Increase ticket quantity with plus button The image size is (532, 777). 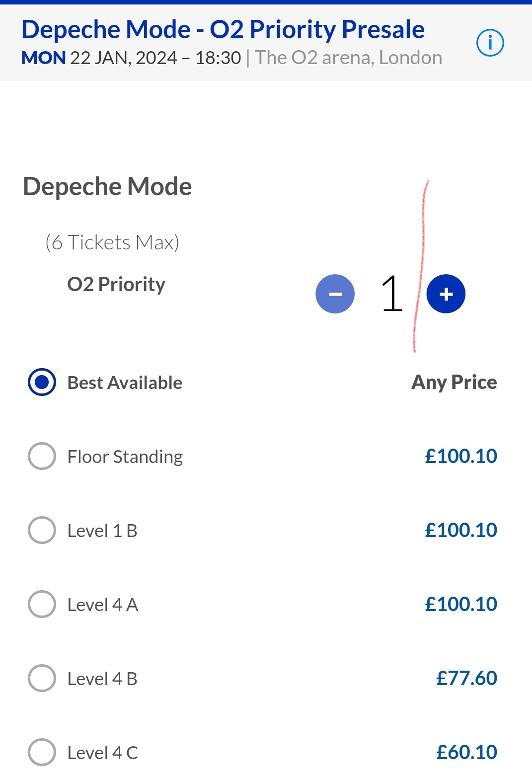click(x=446, y=294)
